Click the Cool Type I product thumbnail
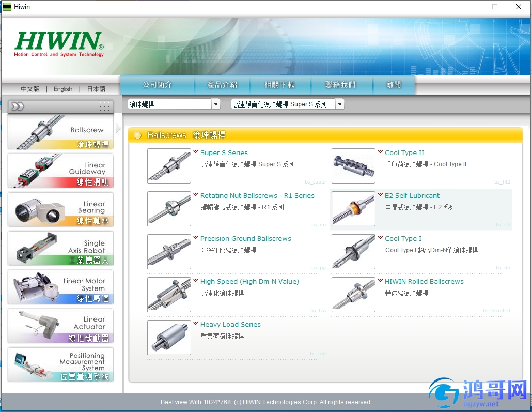 pyautogui.click(x=353, y=252)
